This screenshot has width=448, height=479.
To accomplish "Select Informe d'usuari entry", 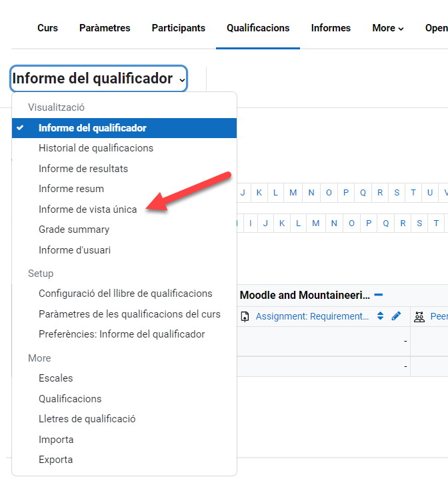I will coord(74,250).
